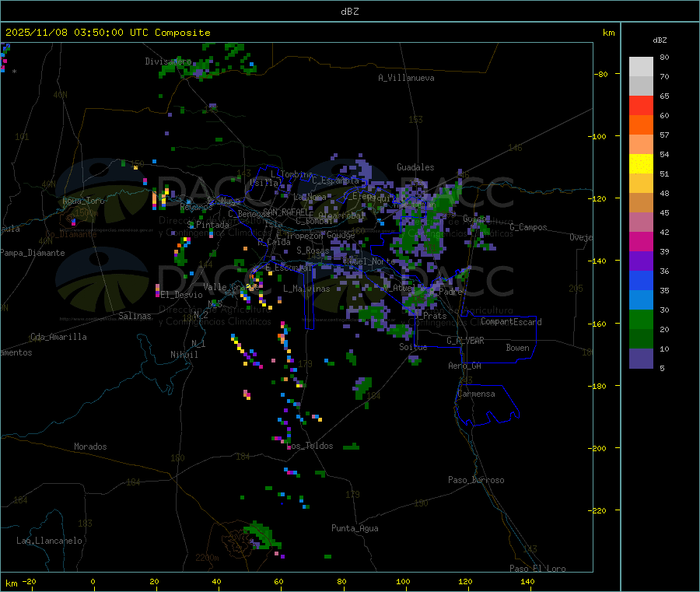
Task: Click the A_Villanueva map label
Action: coord(406,78)
